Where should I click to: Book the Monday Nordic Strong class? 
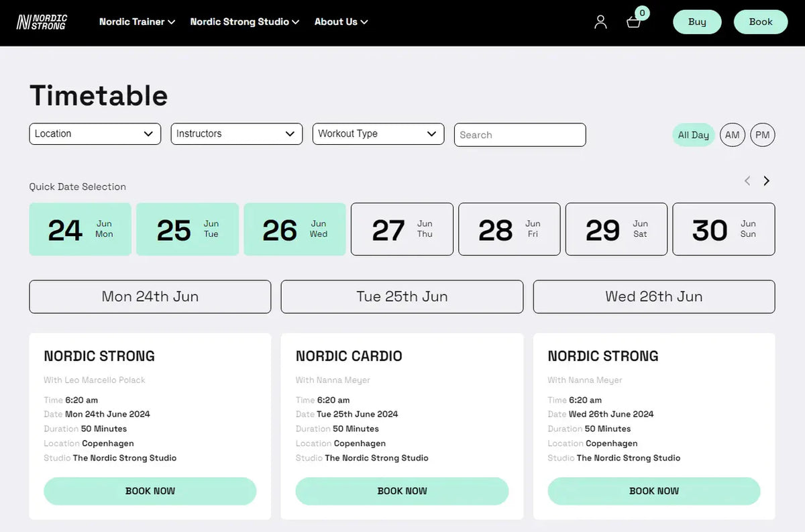(150, 491)
